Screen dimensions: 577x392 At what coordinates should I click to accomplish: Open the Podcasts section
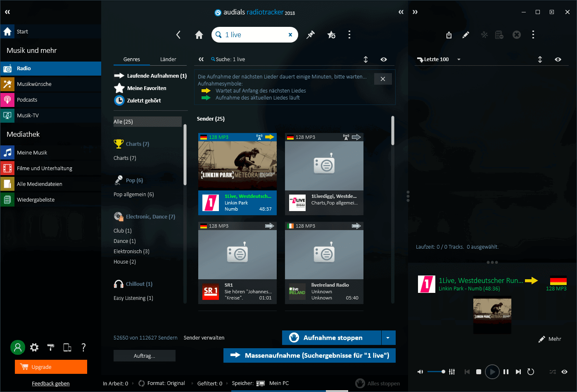pyautogui.click(x=50, y=100)
